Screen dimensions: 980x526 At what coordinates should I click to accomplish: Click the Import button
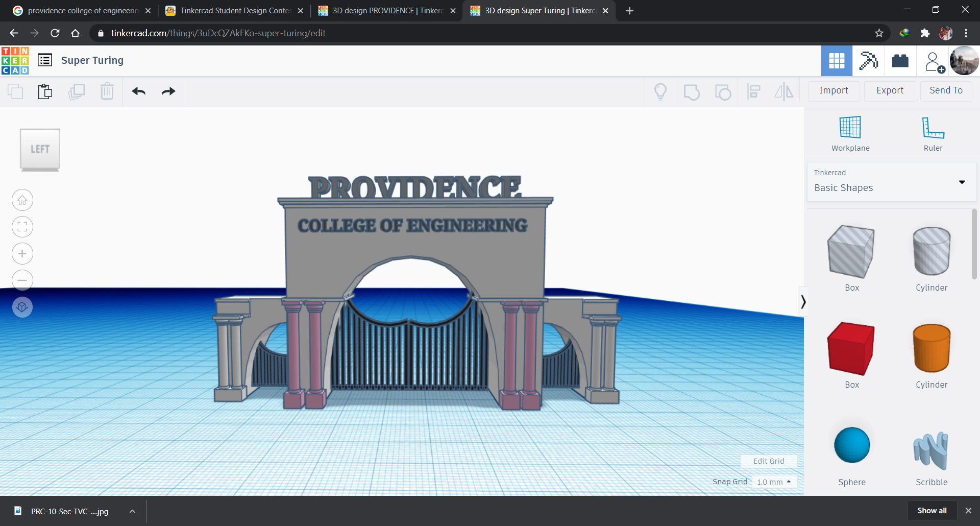click(834, 90)
